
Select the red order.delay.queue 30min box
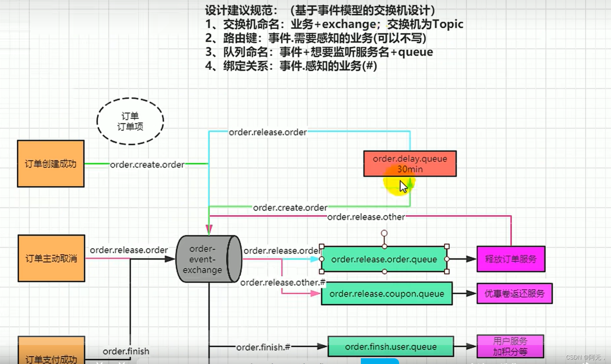click(410, 164)
